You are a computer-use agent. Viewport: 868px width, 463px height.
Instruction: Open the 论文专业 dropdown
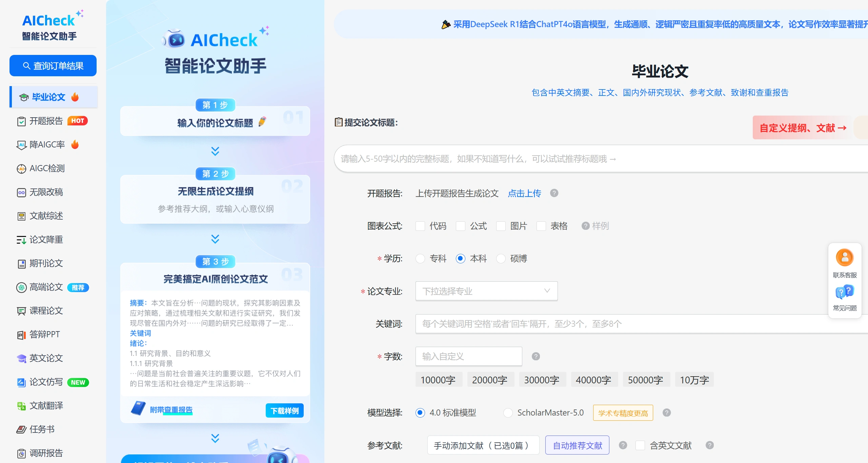coord(486,291)
